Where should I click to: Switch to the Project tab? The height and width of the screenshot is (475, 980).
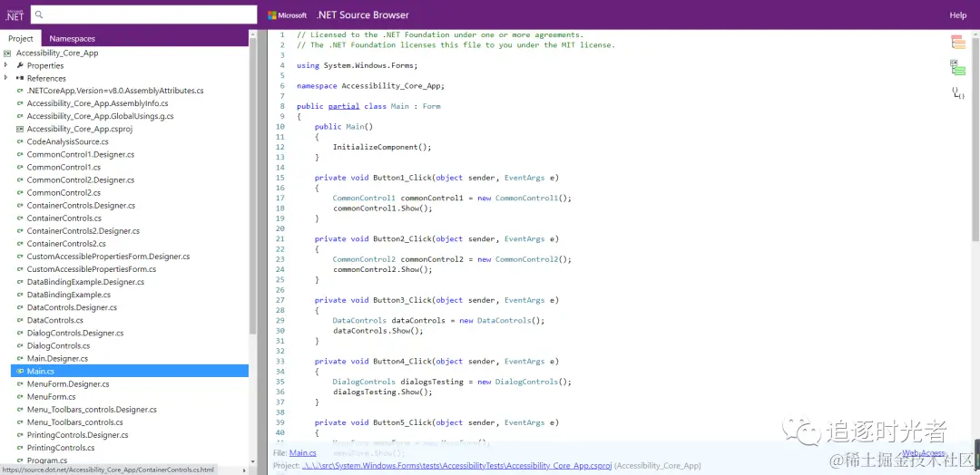(x=21, y=38)
